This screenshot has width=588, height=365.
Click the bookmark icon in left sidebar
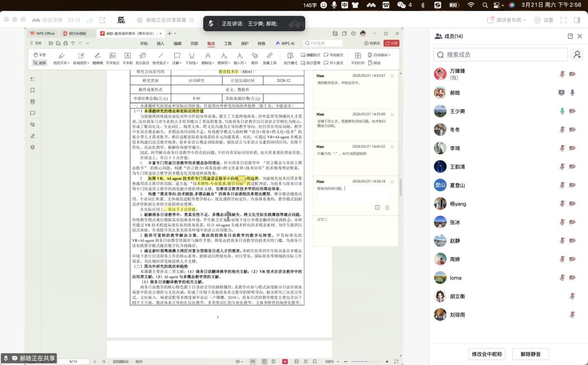pos(32,90)
